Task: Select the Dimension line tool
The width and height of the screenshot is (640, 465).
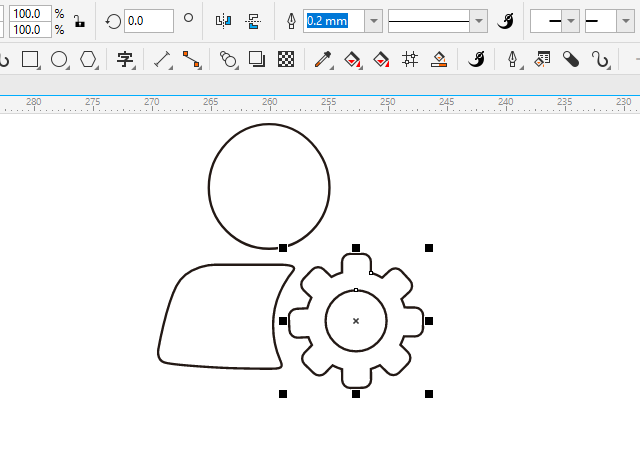Action: [x=163, y=60]
